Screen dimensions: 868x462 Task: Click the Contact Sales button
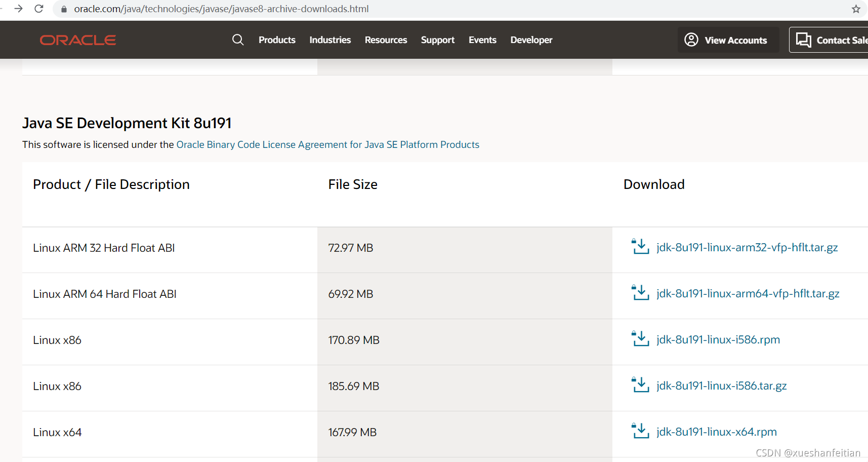829,40
